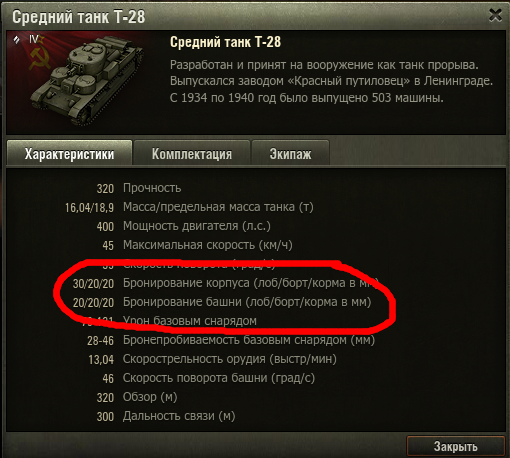Screen dimensions: 510x458
Task: Open the Комплектация tab
Action: click(192, 154)
